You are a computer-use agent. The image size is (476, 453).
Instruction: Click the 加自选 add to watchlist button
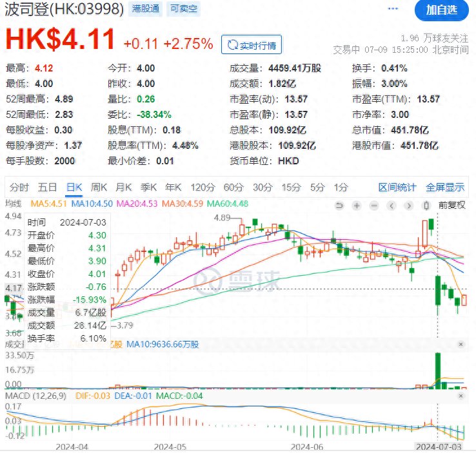[x=442, y=10]
